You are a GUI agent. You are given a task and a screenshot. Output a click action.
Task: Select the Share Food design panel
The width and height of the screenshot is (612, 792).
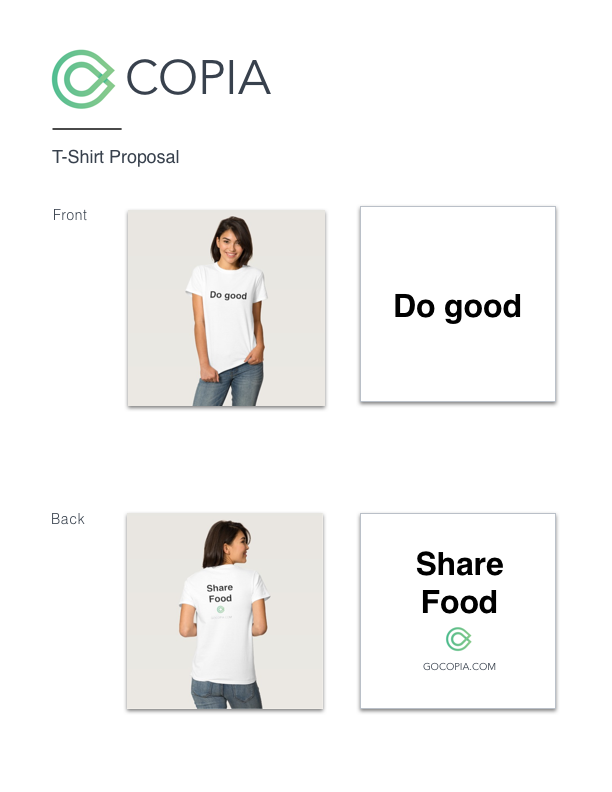click(458, 611)
